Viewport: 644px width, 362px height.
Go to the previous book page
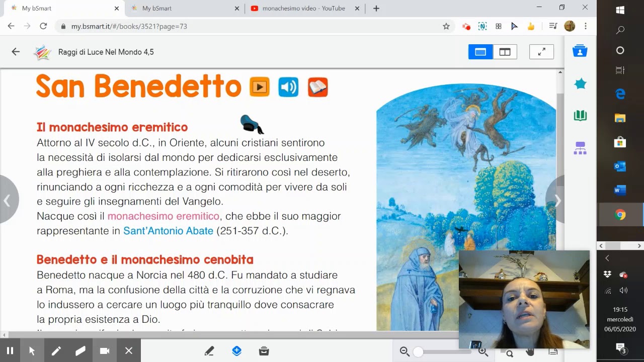(8, 201)
